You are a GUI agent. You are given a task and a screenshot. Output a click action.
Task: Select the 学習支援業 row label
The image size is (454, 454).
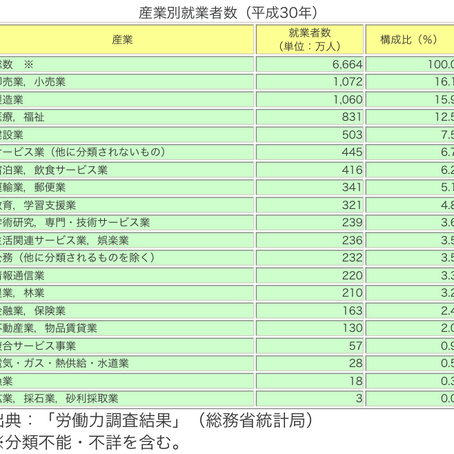(x=50, y=205)
